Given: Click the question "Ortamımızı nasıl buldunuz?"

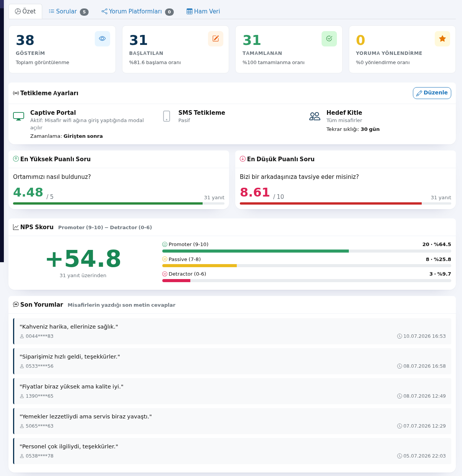Looking at the screenshot, I should point(52,177).
